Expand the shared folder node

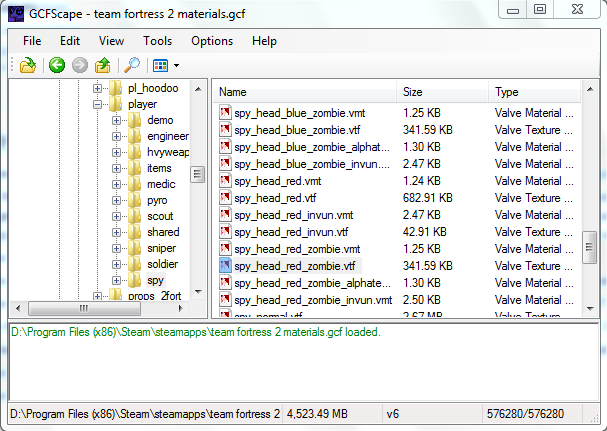point(116,232)
